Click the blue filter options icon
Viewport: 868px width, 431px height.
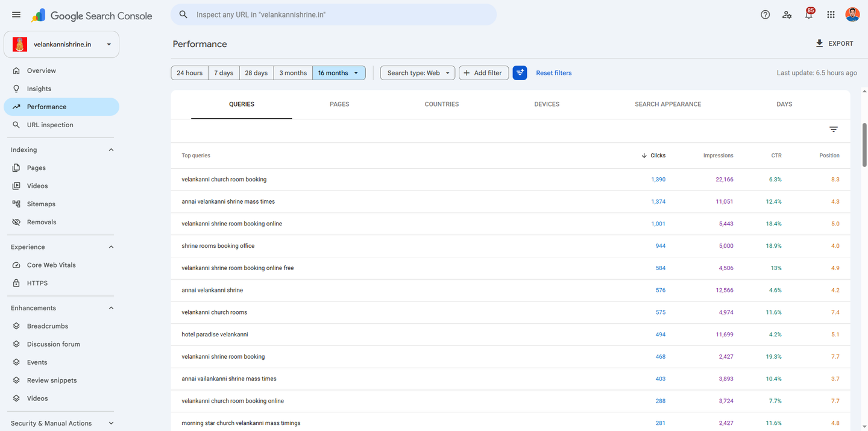coord(520,73)
